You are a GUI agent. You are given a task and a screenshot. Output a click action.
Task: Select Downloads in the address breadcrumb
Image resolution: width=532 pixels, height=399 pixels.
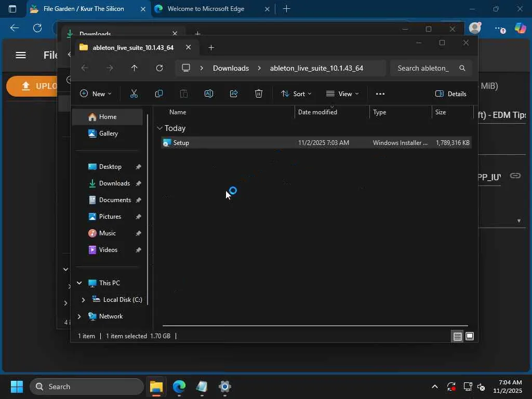[231, 68]
